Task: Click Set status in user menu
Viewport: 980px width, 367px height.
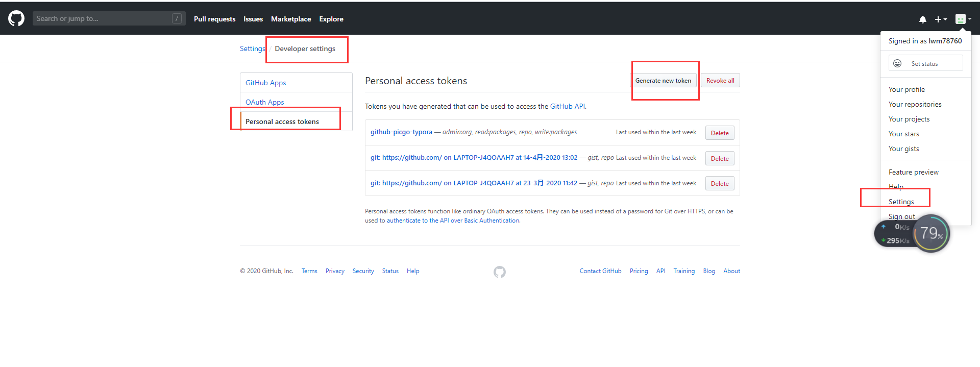Action: pos(925,63)
